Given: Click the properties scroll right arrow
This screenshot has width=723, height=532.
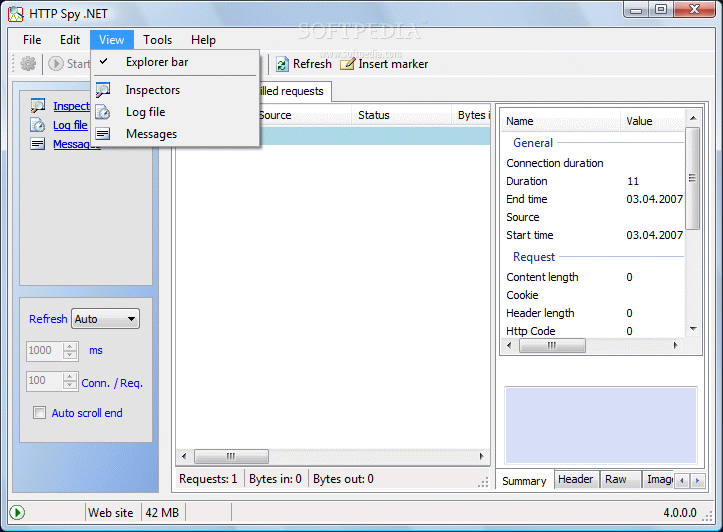Looking at the screenshot, I should 676,345.
